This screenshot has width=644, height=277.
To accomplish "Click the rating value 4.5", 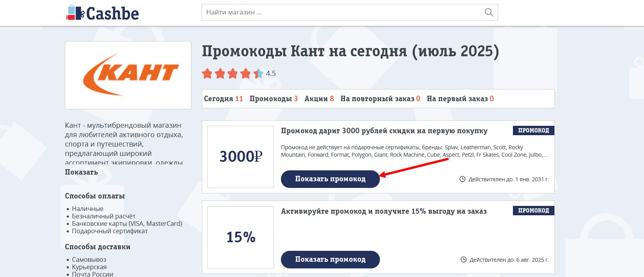I will [x=271, y=73].
